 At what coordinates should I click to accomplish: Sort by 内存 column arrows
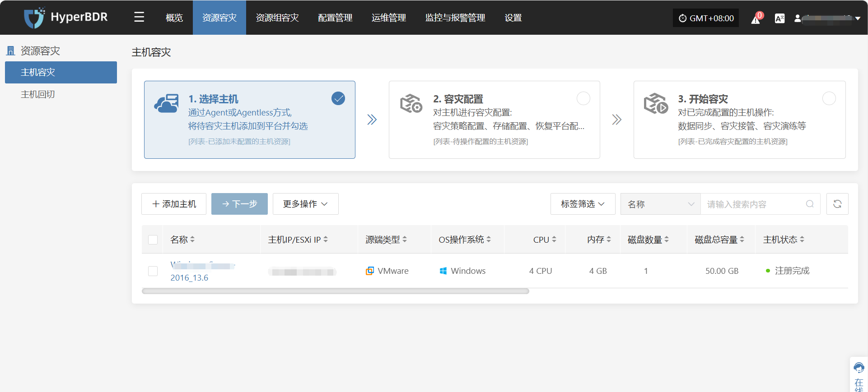(609, 240)
